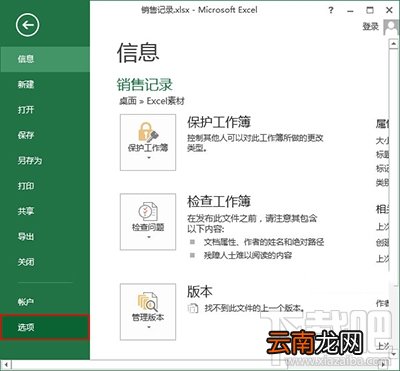Click the 找不到此文件的上一个版本 text
The height and width of the screenshot is (371, 400).
[254, 308]
